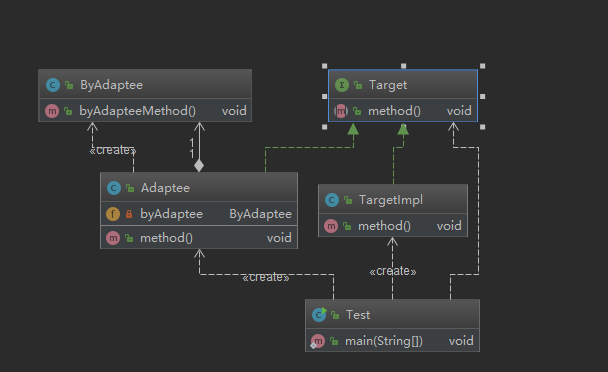Click the top-left selection handle of Target

click(x=325, y=66)
